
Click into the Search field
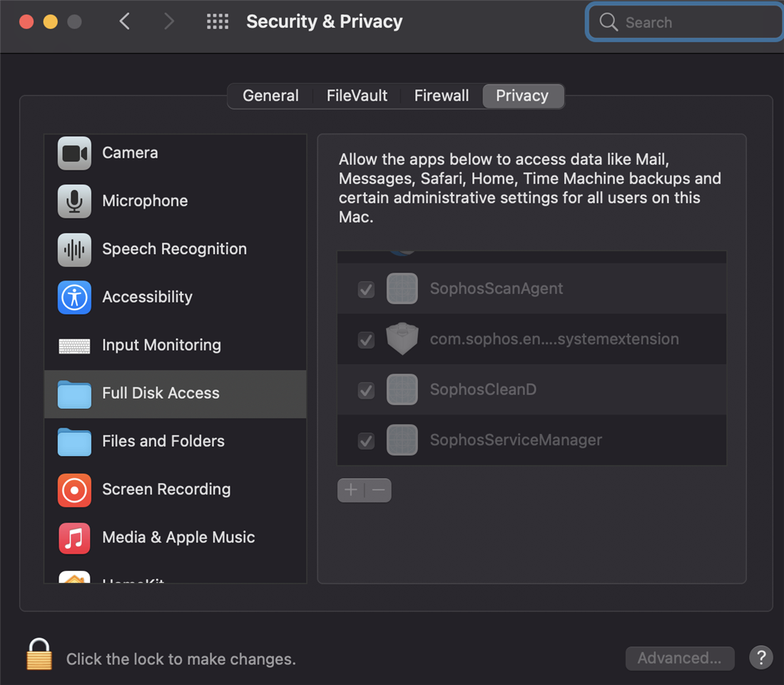(x=685, y=22)
